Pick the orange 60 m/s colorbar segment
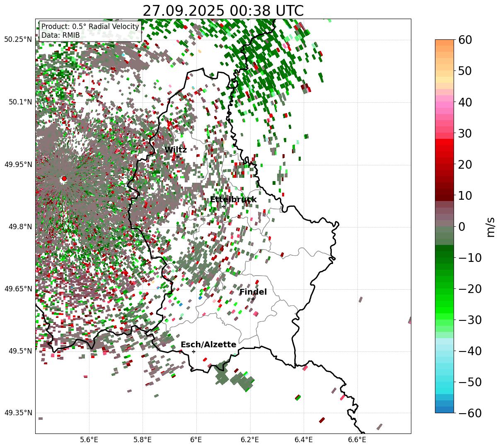The width and height of the screenshot is (500, 448). click(444, 43)
